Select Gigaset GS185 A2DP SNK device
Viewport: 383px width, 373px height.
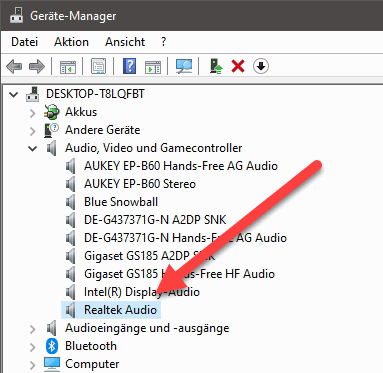150,256
